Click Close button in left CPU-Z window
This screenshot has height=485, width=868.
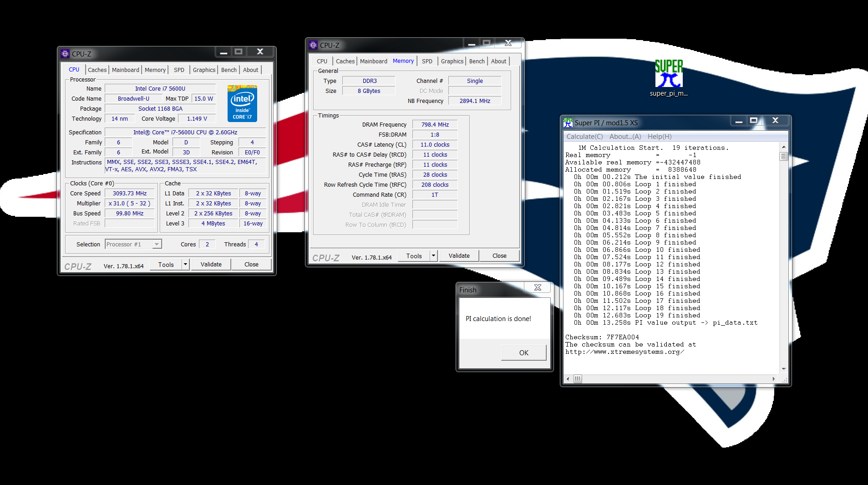point(251,265)
